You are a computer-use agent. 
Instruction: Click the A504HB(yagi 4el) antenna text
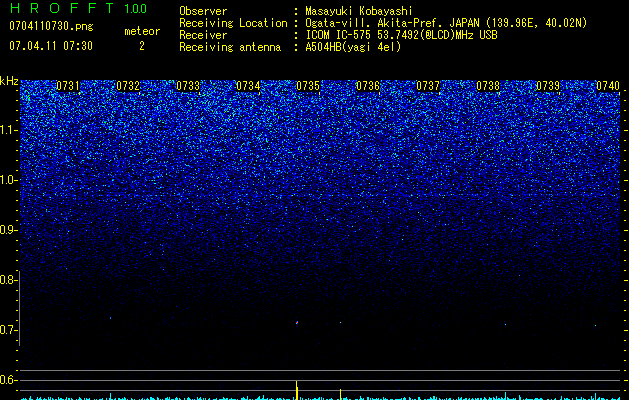click(x=353, y=47)
